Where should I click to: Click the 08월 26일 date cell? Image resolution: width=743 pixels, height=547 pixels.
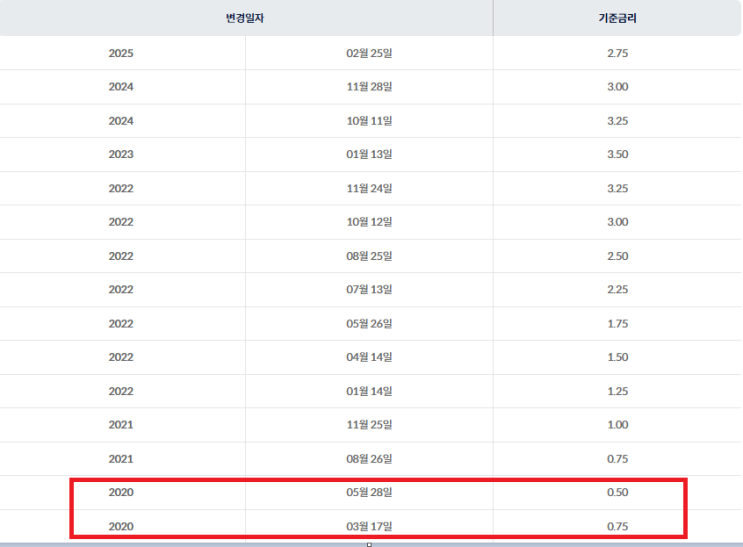[369, 459]
